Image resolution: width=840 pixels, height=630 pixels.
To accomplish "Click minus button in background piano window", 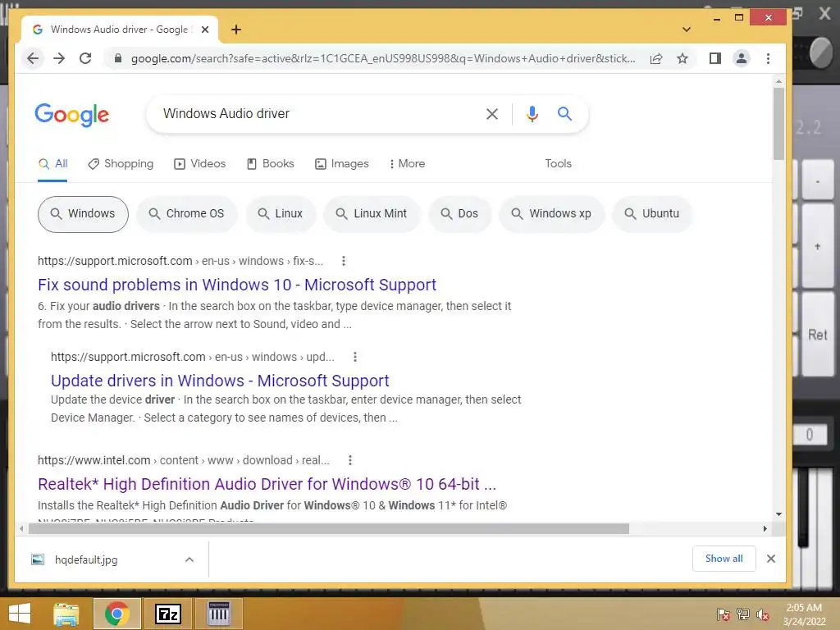I will tap(818, 181).
